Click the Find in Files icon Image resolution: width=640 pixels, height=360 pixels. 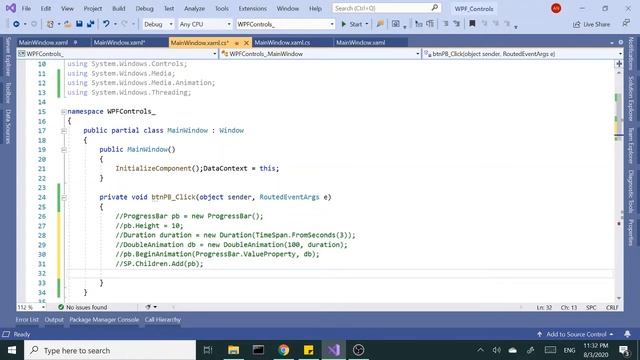tap(380, 24)
